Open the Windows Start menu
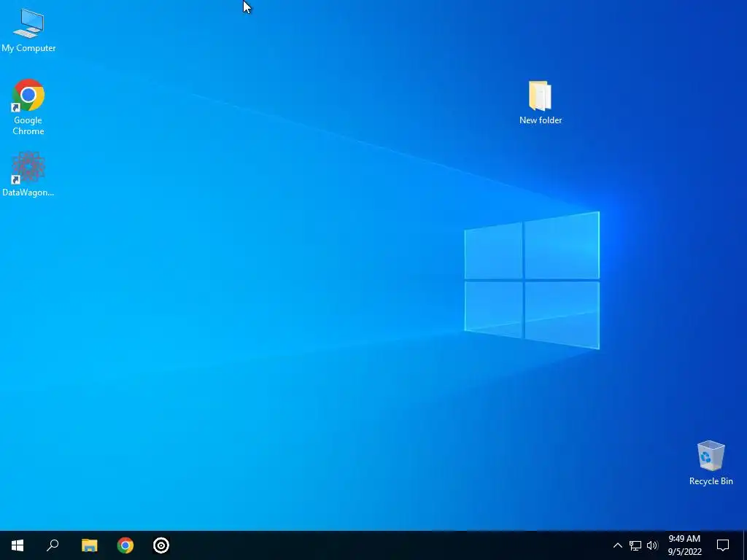747x560 pixels. [x=18, y=545]
